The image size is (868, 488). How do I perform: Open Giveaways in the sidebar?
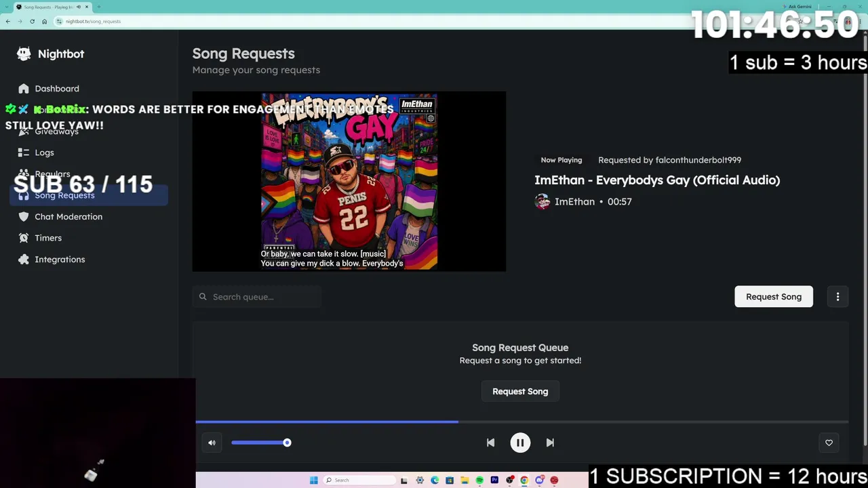pyautogui.click(x=57, y=131)
